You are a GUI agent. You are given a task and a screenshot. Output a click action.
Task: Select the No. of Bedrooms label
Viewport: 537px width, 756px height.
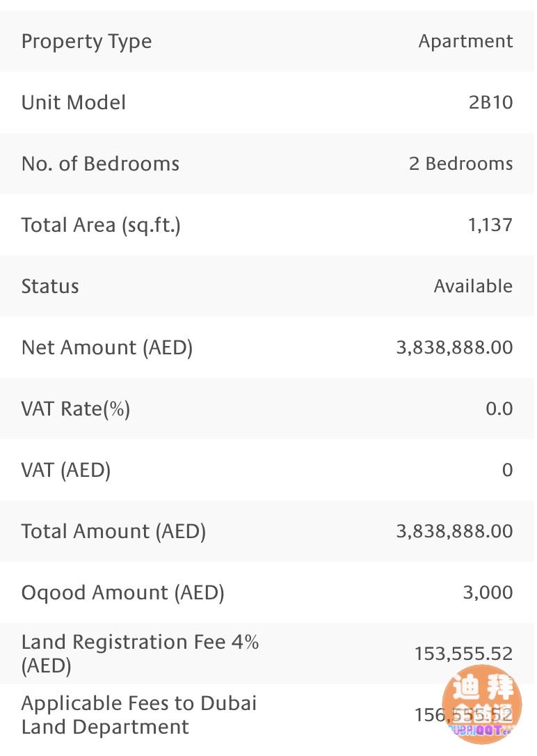100,164
